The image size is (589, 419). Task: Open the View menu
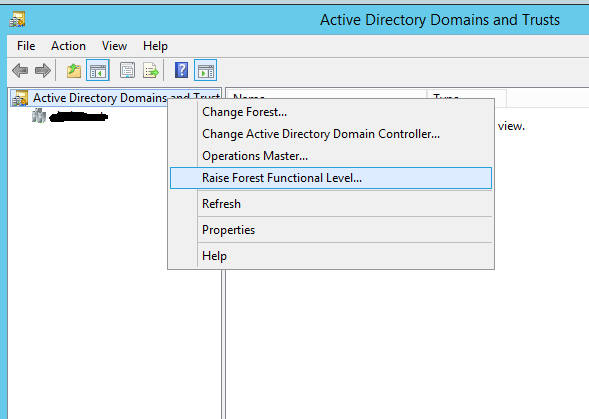pyautogui.click(x=114, y=46)
